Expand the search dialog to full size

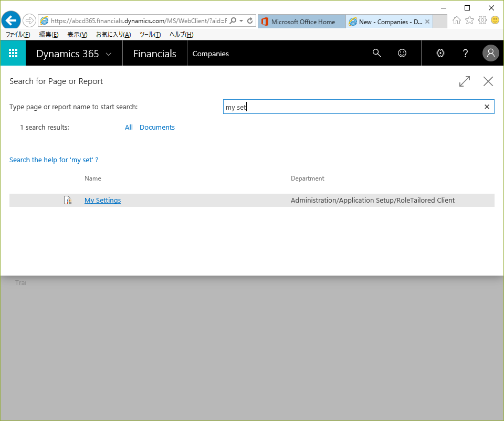pyautogui.click(x=464, y=81)
